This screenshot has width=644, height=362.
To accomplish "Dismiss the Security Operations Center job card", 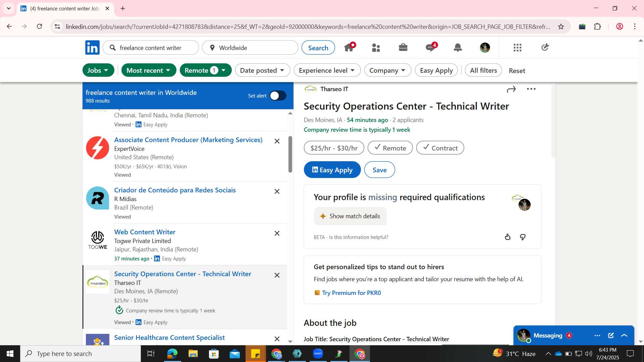I will tap(277, 275).
